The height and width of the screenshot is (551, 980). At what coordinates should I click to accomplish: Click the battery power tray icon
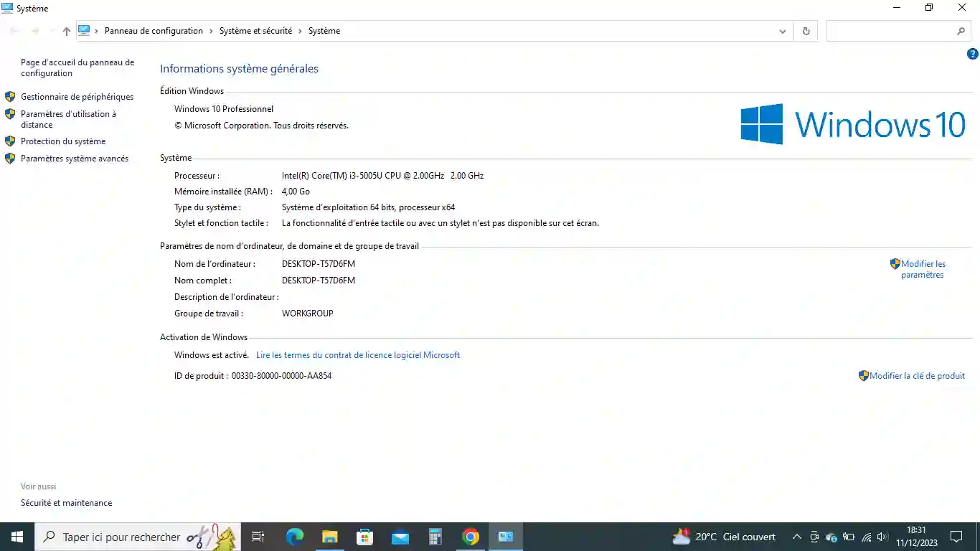[849, 537]
